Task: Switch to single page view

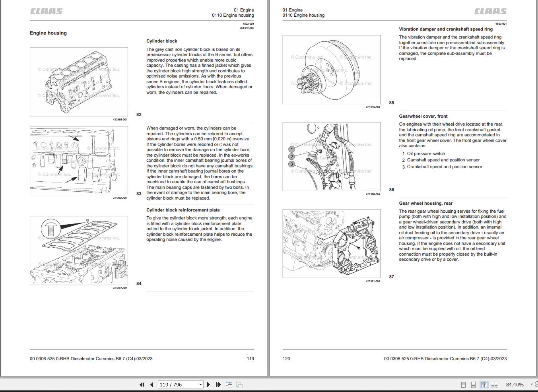Action: click(463, 384)
